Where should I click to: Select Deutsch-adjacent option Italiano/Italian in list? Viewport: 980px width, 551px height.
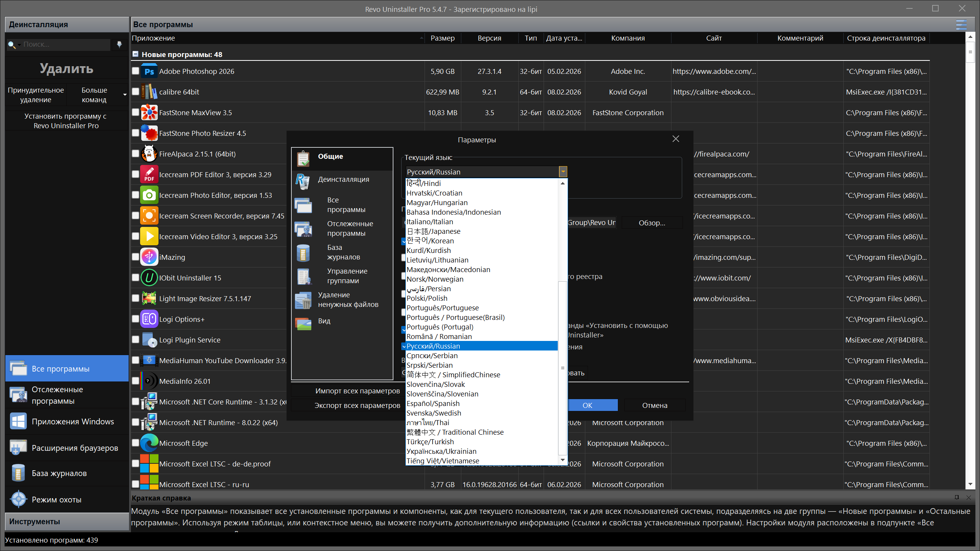(x=430, y=222)
